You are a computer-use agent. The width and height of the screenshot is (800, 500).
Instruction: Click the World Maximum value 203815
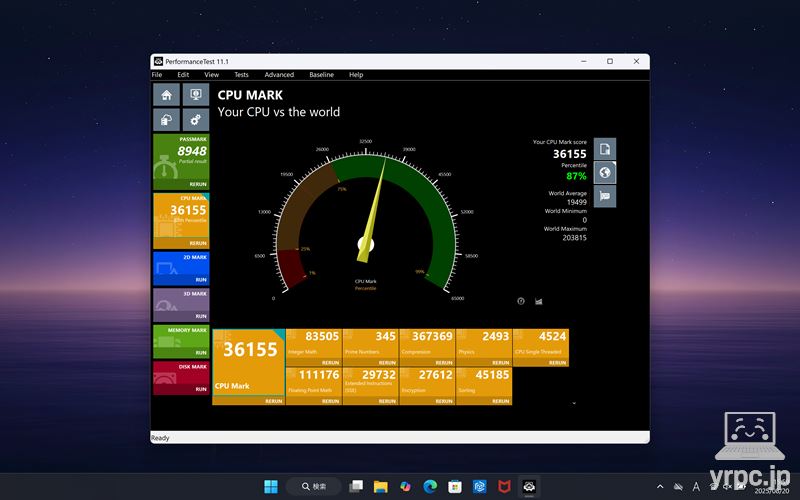pyautogui.click(x=574, y=238)
